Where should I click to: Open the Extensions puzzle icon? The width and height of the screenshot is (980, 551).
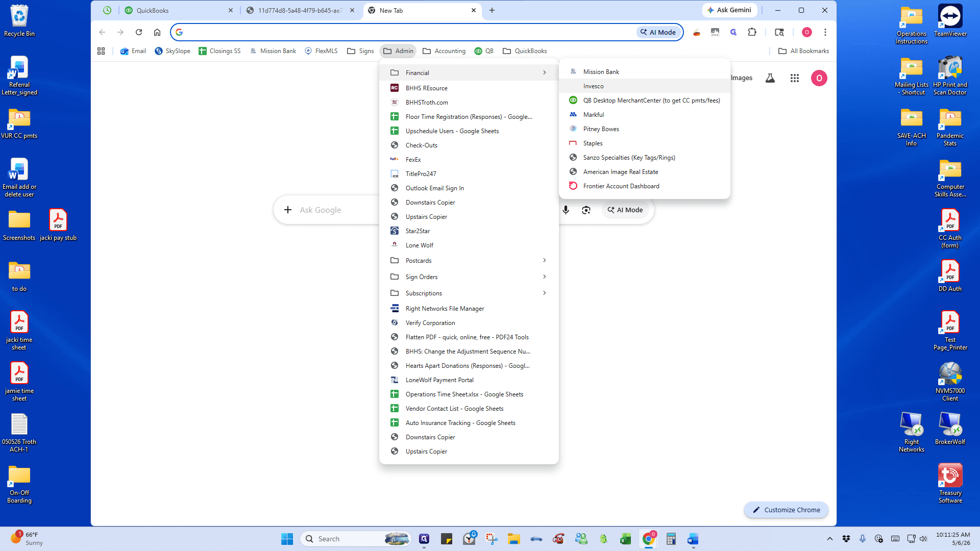(x=752, y=32)
